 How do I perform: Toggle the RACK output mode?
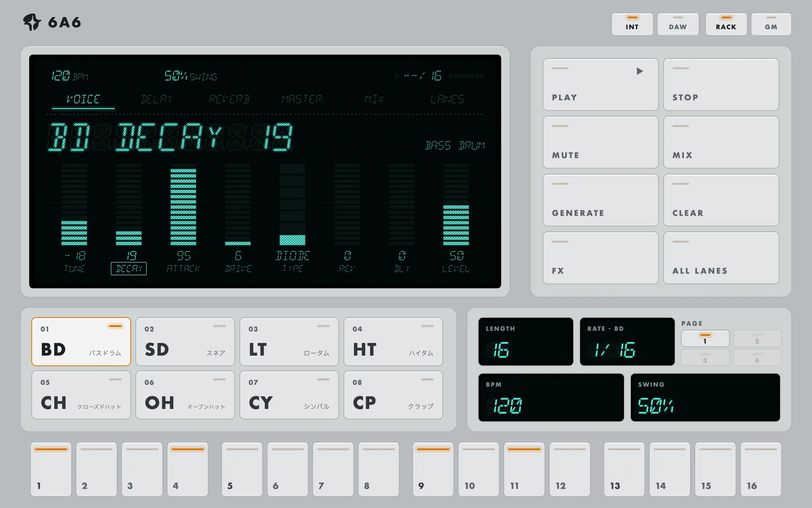(x=726, y=24)
